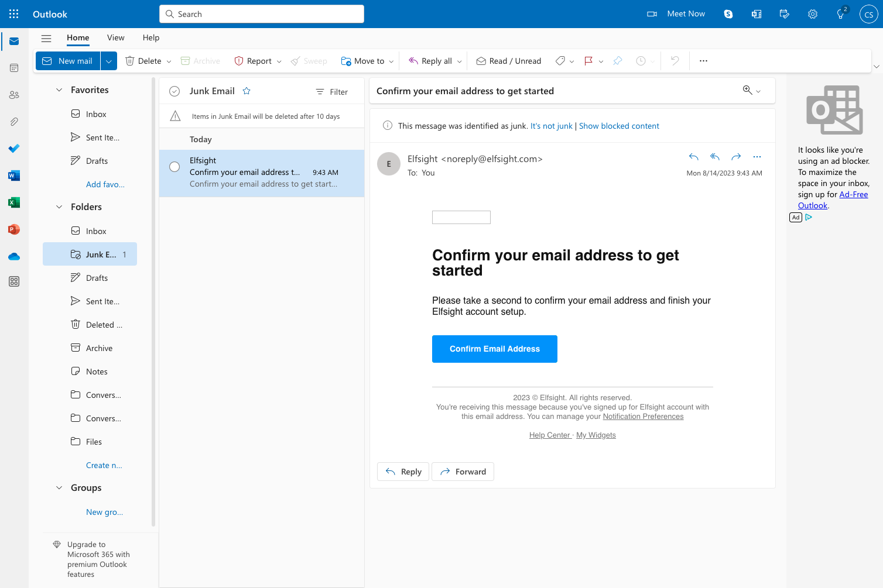883x588 pixels.
Task: Pin the message using pin icon
Action: [618, 61]
